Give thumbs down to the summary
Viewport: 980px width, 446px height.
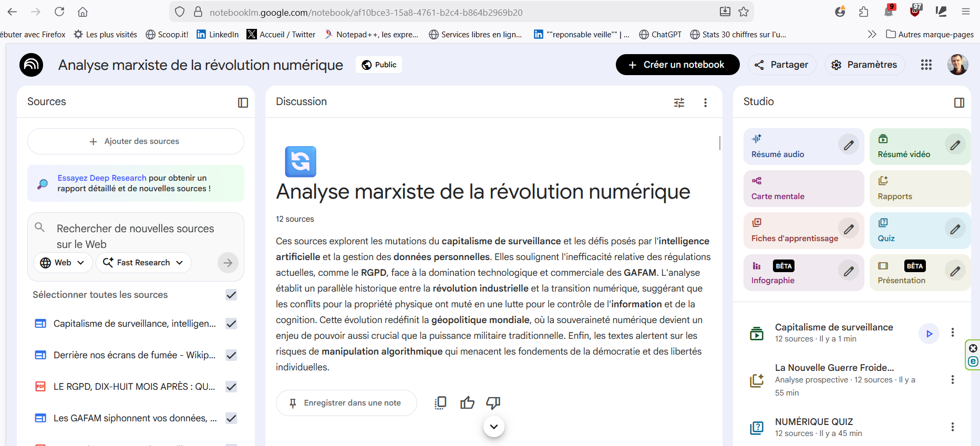tap(493, 403)
